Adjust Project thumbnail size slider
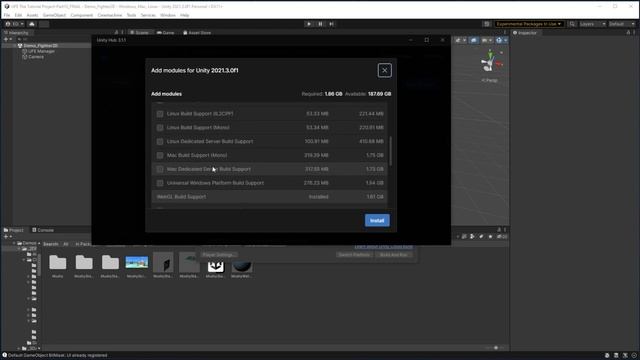The image size is (640, 360). (x=495, y=348)
